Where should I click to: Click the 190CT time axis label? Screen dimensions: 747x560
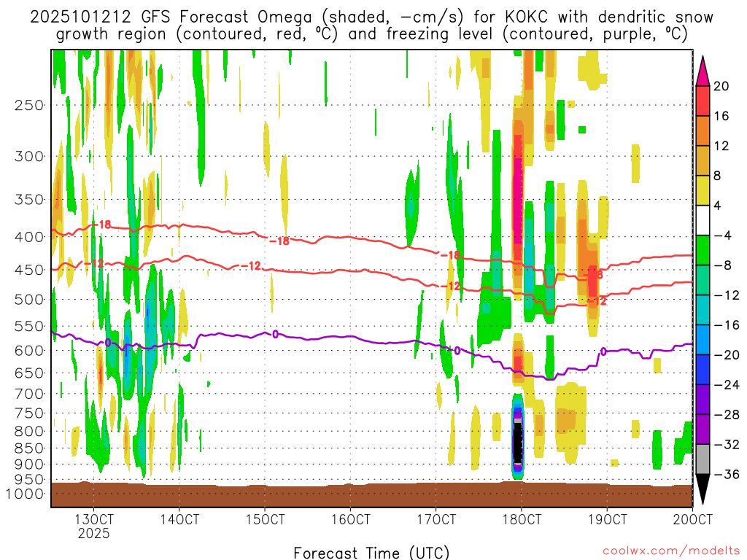[x=607, y=519]
